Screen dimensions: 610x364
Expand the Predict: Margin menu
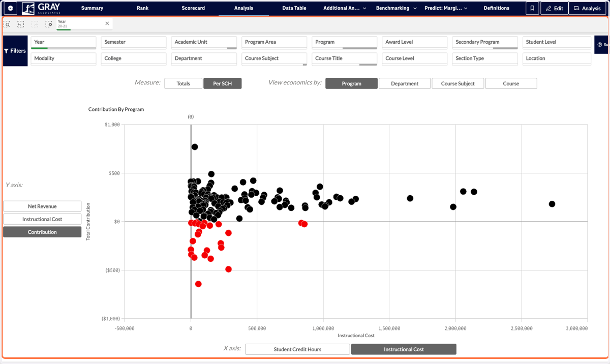pyautogui.click(x=446, y=8)
